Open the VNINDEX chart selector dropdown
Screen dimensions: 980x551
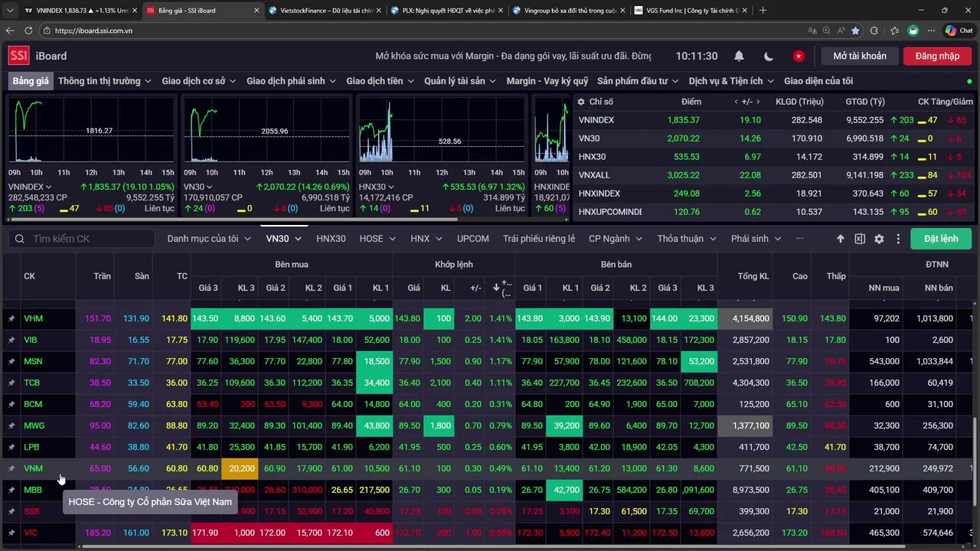coord(30,187)
